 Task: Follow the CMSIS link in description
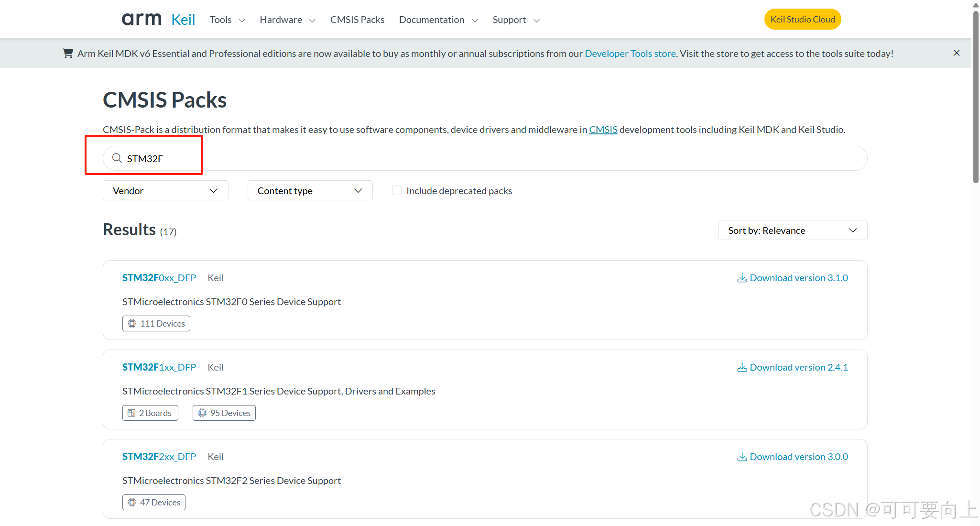[x=603, y=130]
